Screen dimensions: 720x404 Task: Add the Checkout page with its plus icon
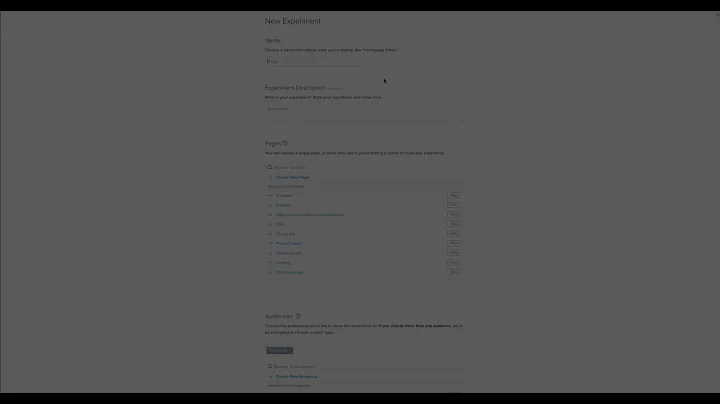pyautogui.click(x=270, y=234)
